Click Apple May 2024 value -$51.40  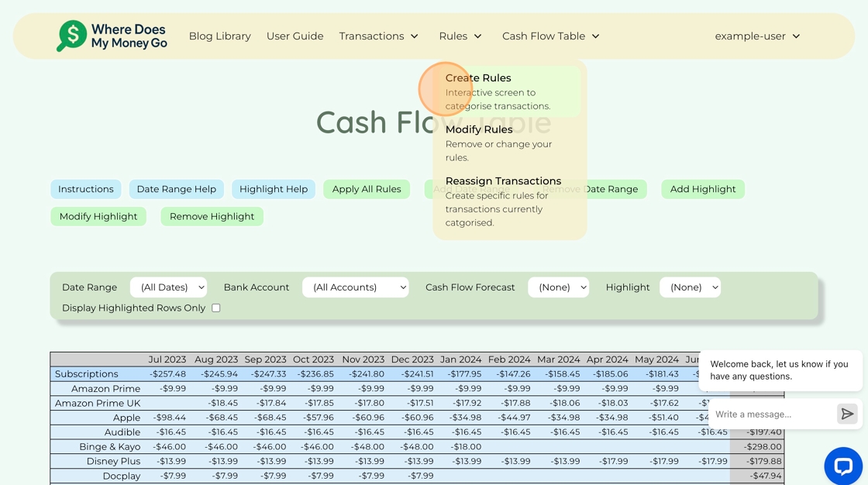coord(663,418)
